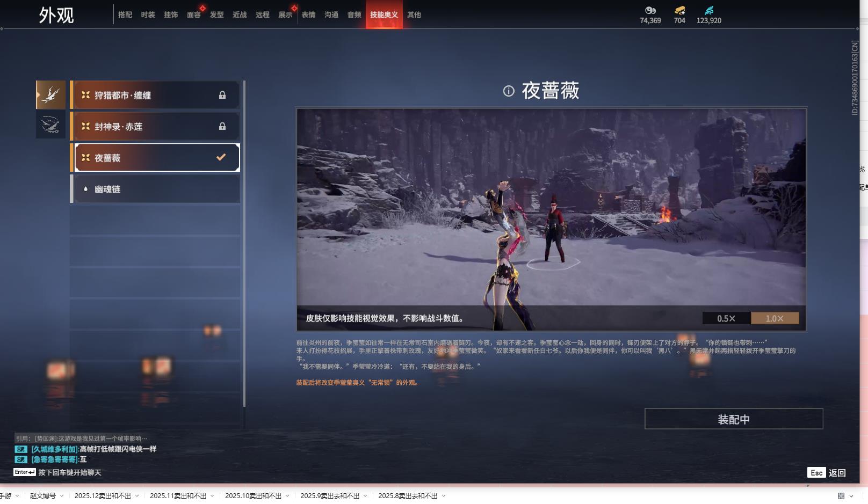This screenshot has height=504, width=868.
Task: Select the 近战 tab
Action: click(240, 15)
